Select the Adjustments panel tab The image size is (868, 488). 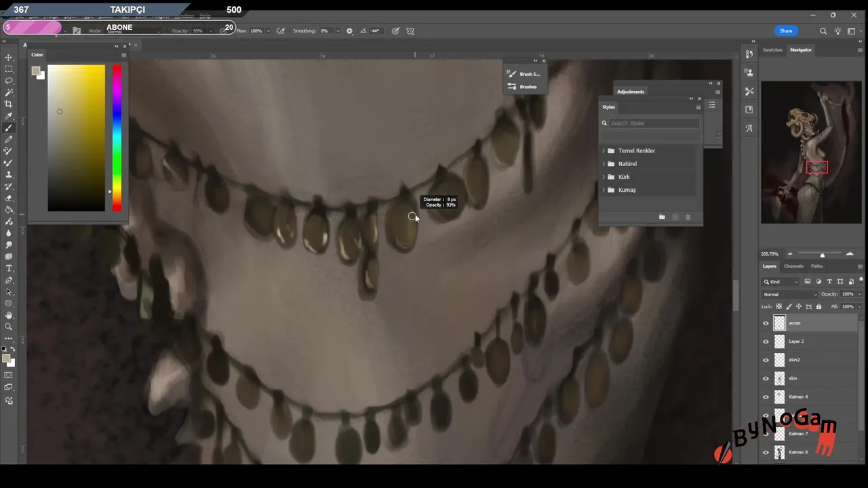[631, 91]
